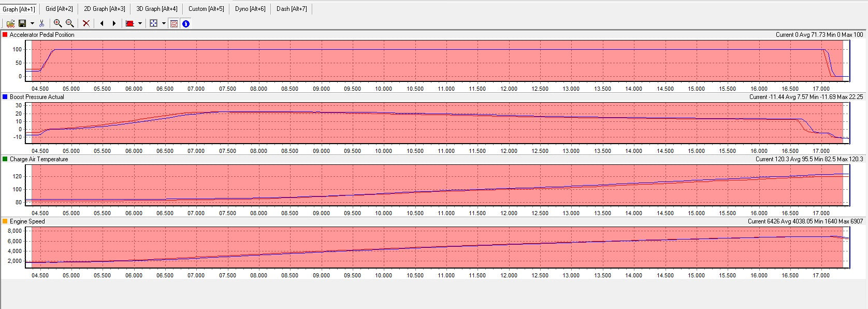This screenshot has height=309, width=868.
Task: Open the save options dropdown arrow
Action: 32,23
